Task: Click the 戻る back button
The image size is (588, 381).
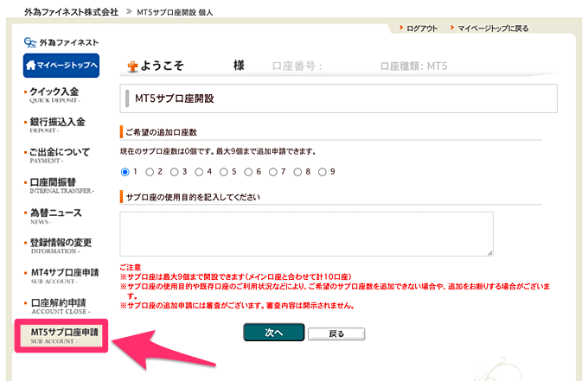Action: coord(336,333)
